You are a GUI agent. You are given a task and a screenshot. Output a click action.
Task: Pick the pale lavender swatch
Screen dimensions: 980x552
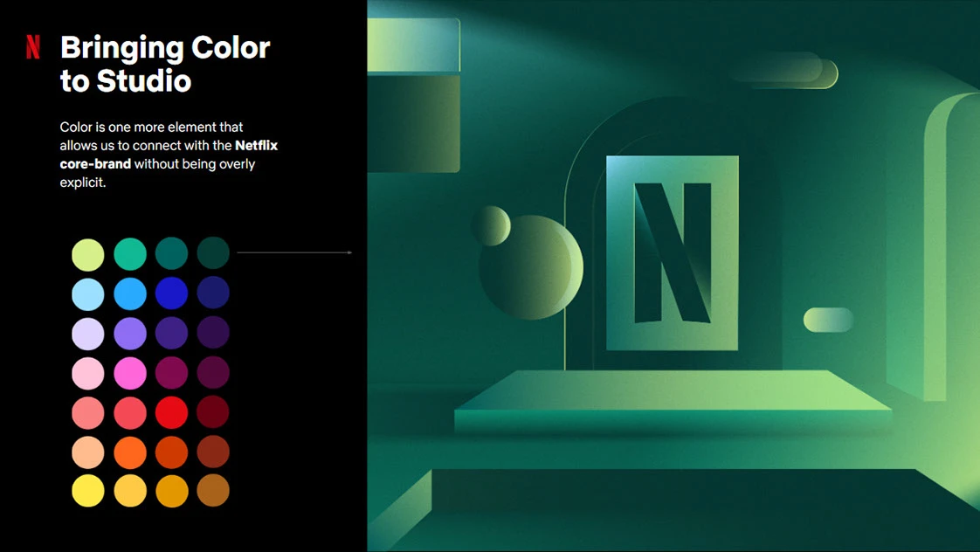pos(88,334)
